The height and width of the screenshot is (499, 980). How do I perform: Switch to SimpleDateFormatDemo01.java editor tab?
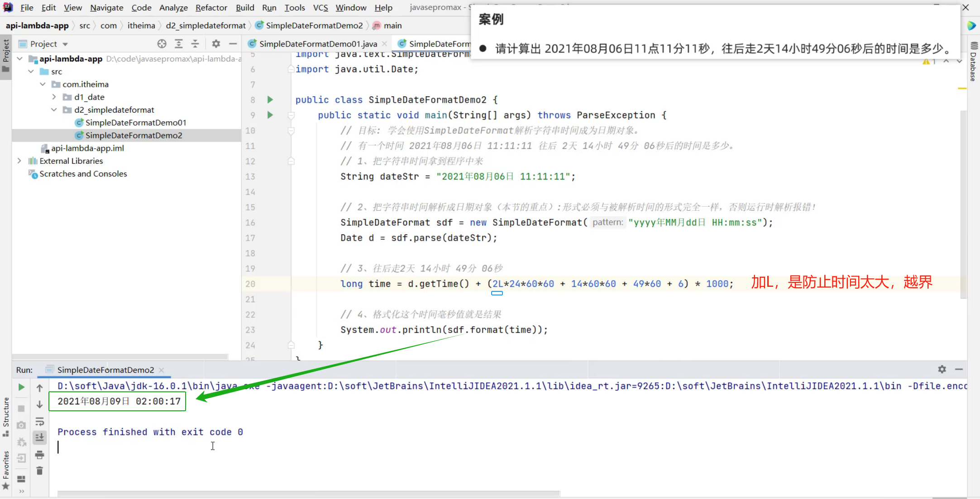[x=317, y=44]
